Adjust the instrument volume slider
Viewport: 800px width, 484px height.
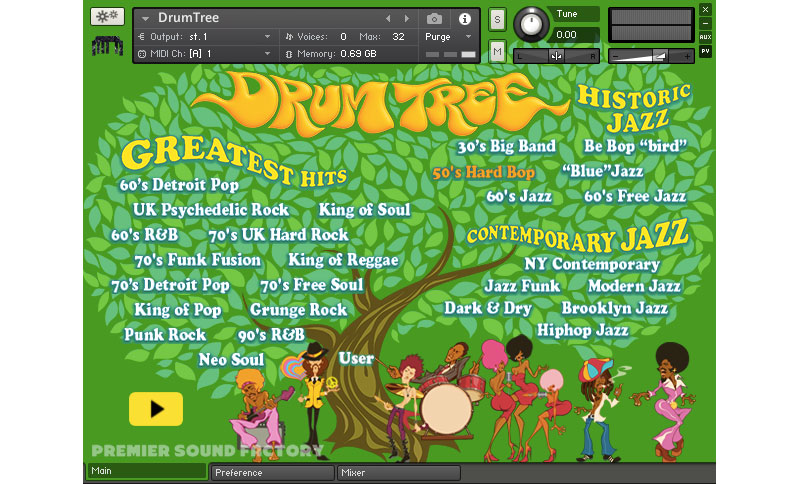point(651,56)
